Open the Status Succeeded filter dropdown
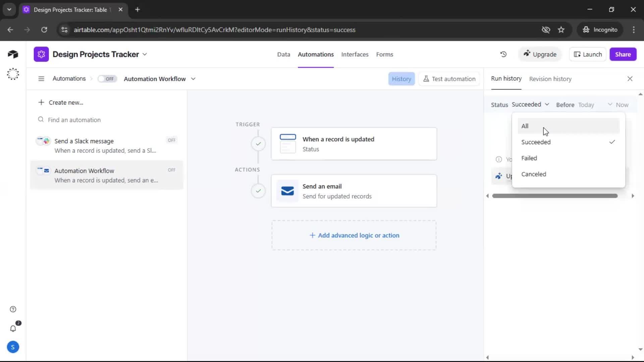 pyautogui.click(x=530, y=105)
